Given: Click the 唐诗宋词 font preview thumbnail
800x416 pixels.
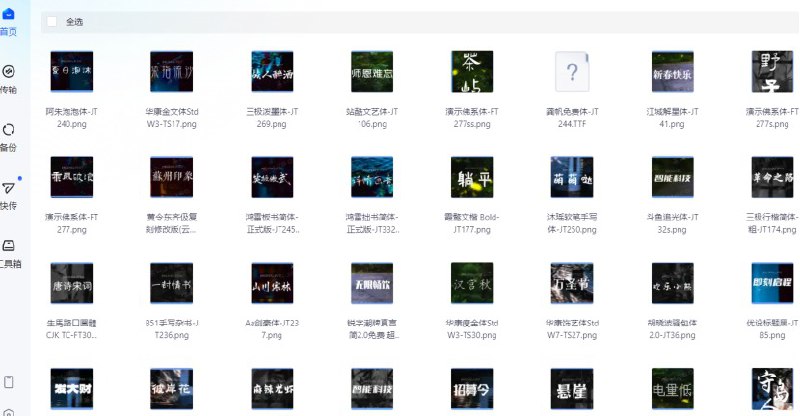Looking at the screenshot, I should click(72, 283).
